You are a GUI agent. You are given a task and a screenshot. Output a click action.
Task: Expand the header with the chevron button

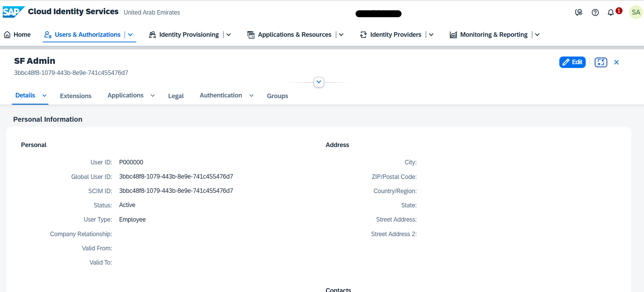tap(319, 82)
